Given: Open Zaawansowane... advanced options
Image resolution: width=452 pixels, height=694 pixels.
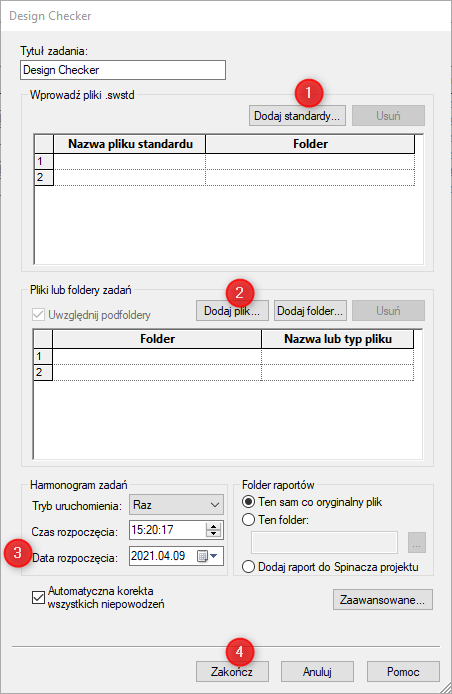Looking at the screenshot, I should [x=382, y=600].
